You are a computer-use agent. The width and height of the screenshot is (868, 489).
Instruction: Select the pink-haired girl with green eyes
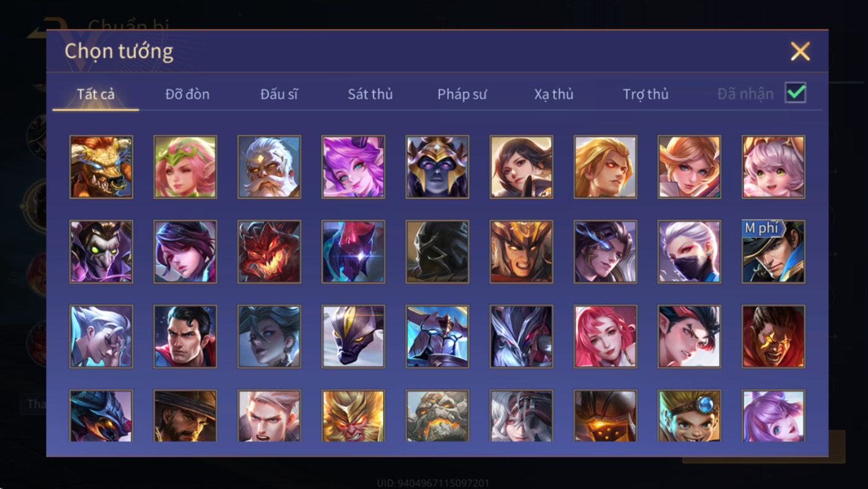click(x=774, y=167)
